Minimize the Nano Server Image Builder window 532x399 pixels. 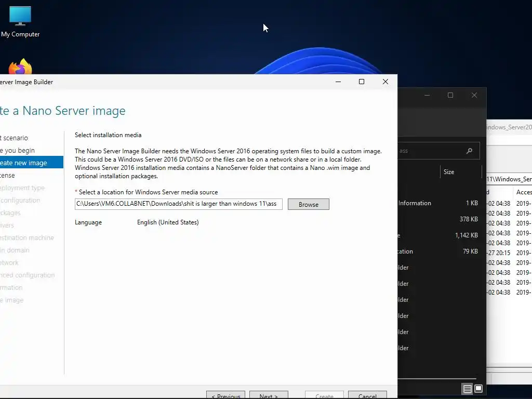tap(338, 82)
